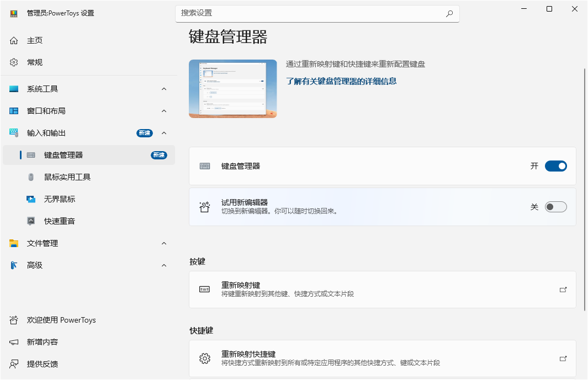Switch the 键盘管理器 toggle state
This screenshot has width=588, height=380.
[556, 165]
